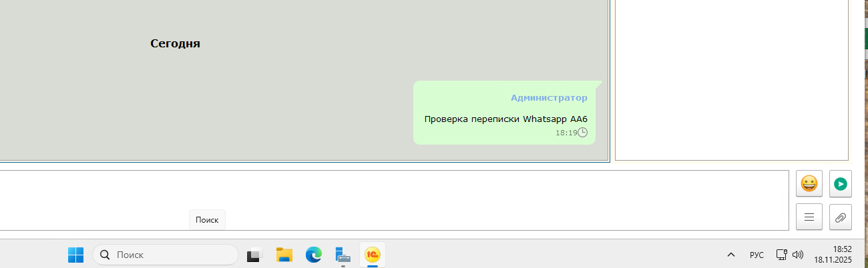Switch to the 1C application on taskbar
Screen dimensions: 868x268
[x=373, y=255]
